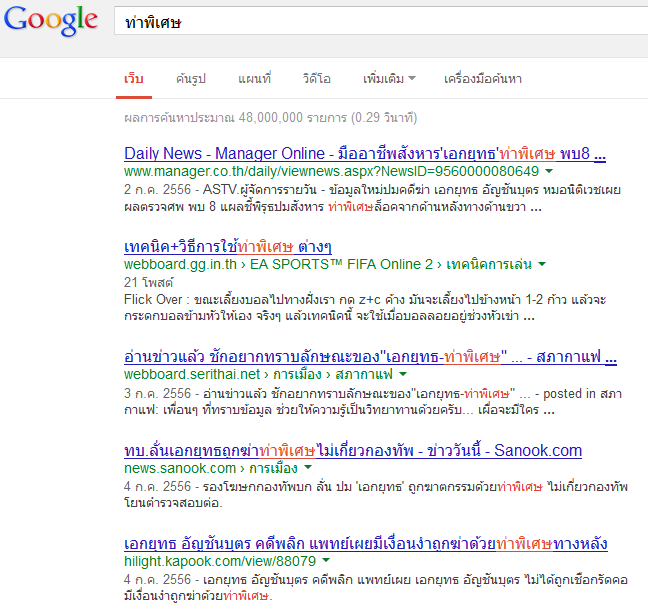Open เครื่องมือค้นหา search tools

coord(483,78)
